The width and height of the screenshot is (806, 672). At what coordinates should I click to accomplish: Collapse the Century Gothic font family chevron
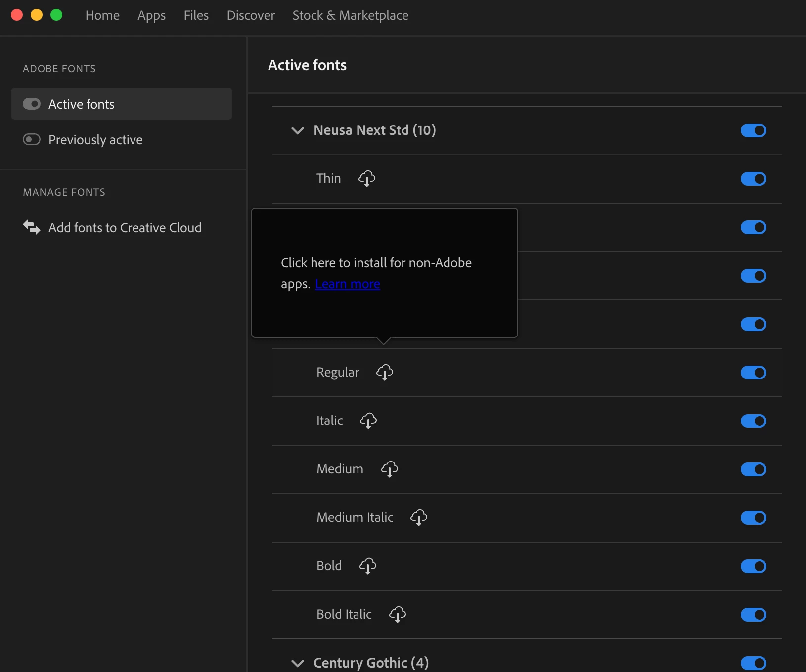pos(298,663)
